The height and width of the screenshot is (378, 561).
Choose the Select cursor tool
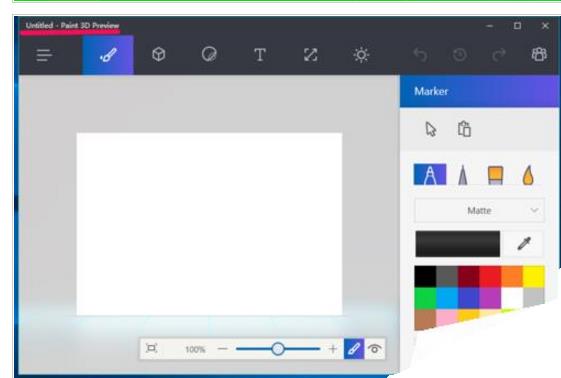tap(431, 129)
